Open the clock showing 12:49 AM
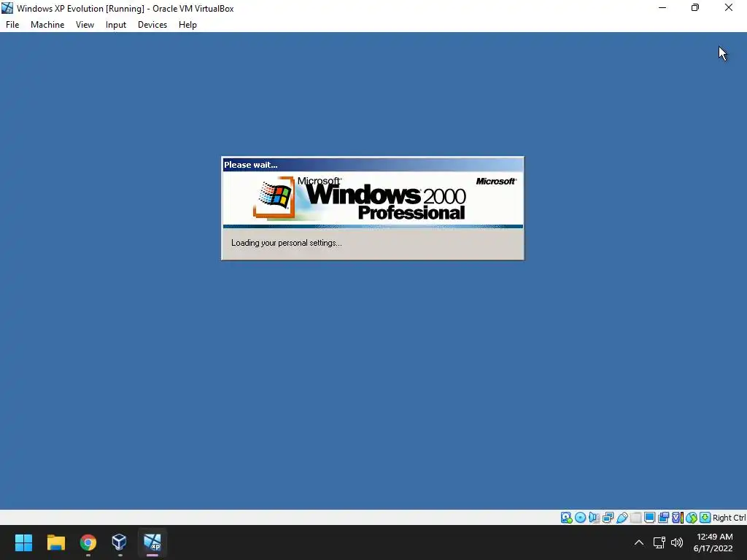The width and height of the screenshot is (747, 560). click(x=713, y=542)
